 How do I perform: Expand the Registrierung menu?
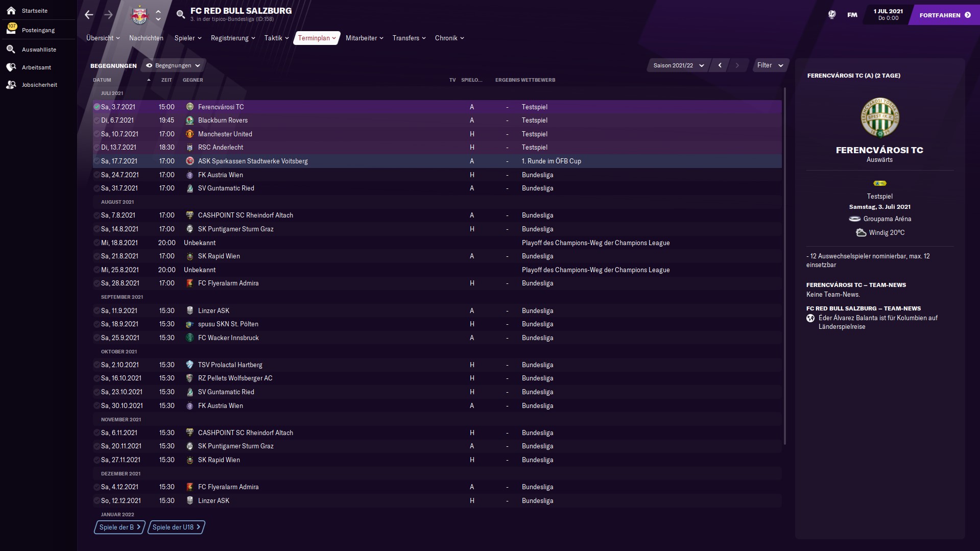point(233,38)
